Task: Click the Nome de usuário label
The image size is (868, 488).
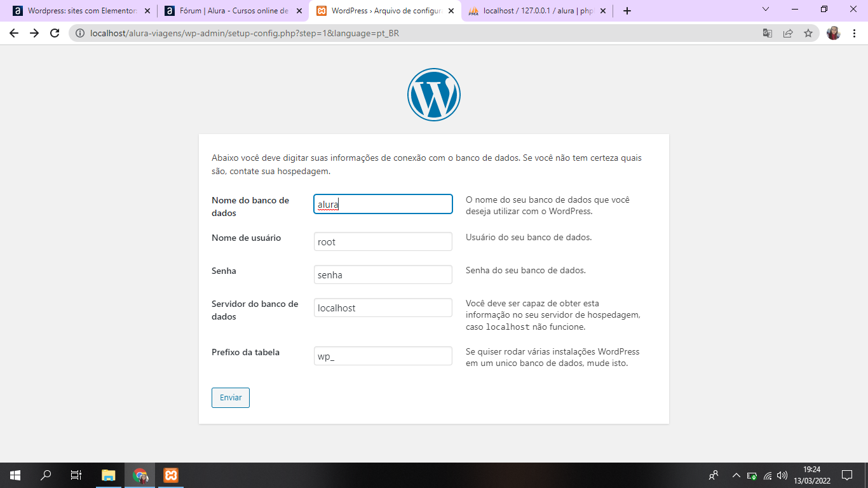Action: pyautogui.click(x=246, y=238)
